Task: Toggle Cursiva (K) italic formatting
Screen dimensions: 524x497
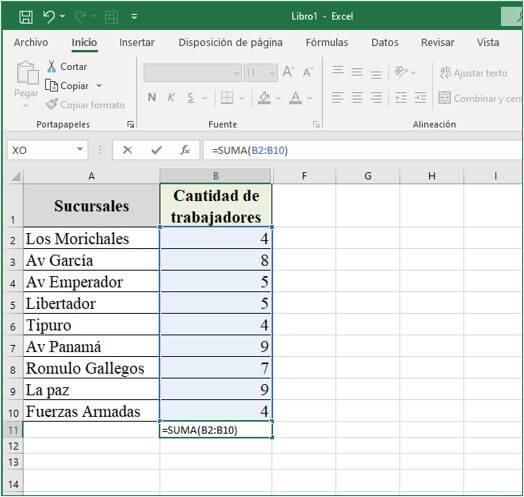Action: 171,98
